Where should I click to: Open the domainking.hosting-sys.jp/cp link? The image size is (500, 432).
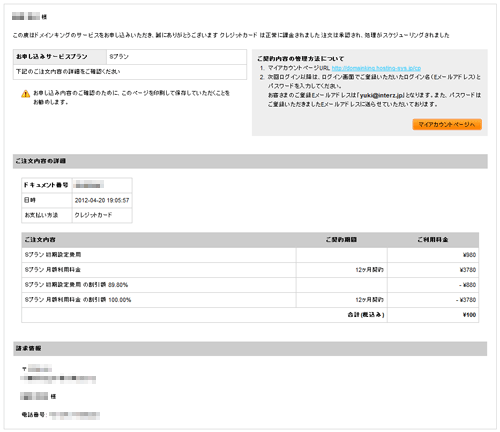376,68
